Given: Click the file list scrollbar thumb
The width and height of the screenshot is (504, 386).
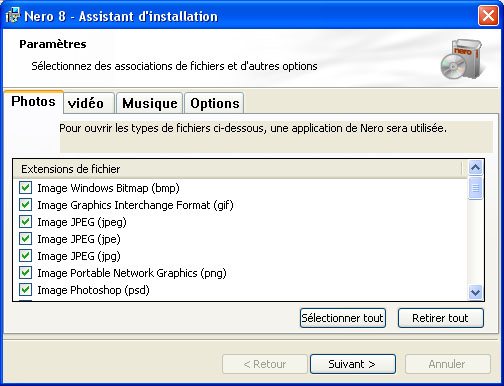Looking at the screenshot, I should [x=475, y=188].
